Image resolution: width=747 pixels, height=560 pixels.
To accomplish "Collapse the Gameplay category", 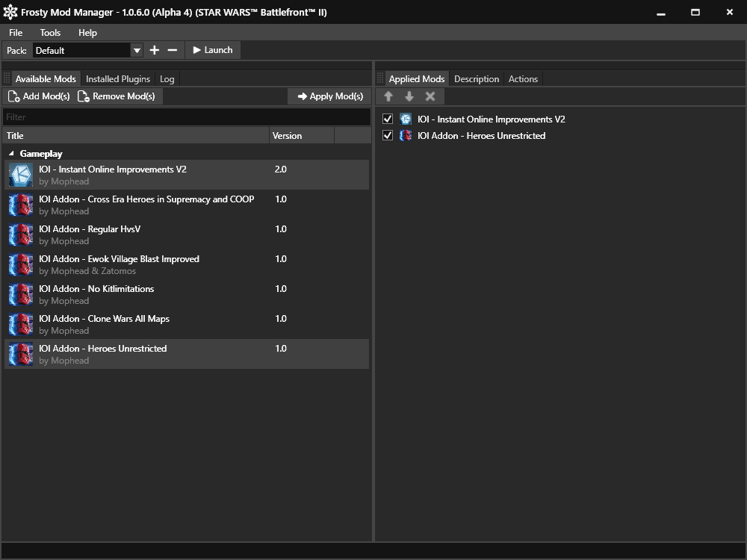I will (11, 153).
